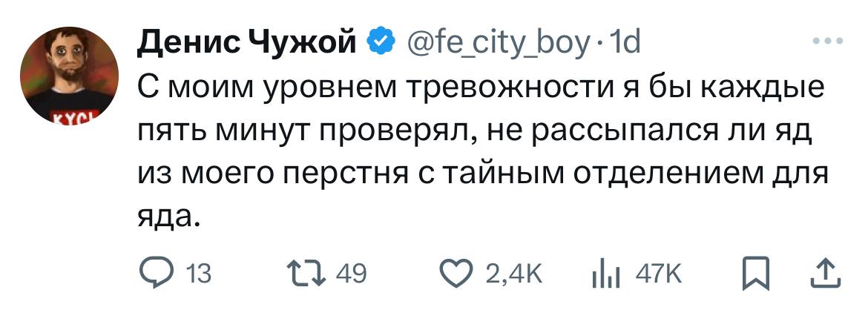Share the tweet via upload arrow icon

825,274
